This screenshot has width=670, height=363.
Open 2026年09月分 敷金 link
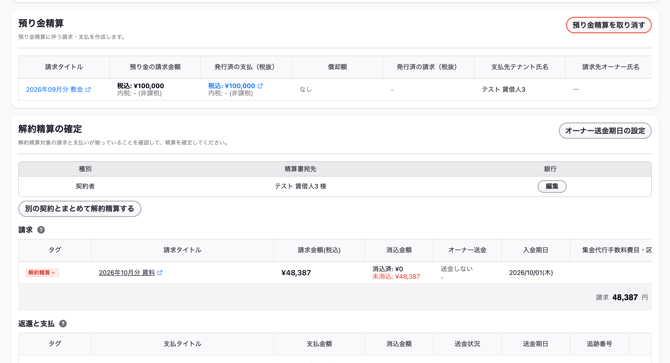click(x=54, y=90)
